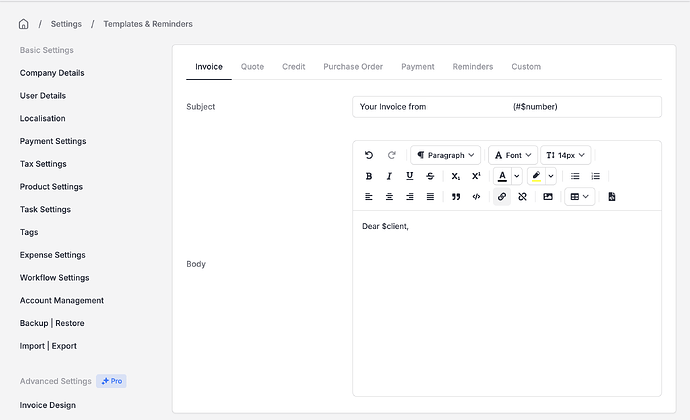
Task: Expand text color picker arrow
Action: pos(517,176)
